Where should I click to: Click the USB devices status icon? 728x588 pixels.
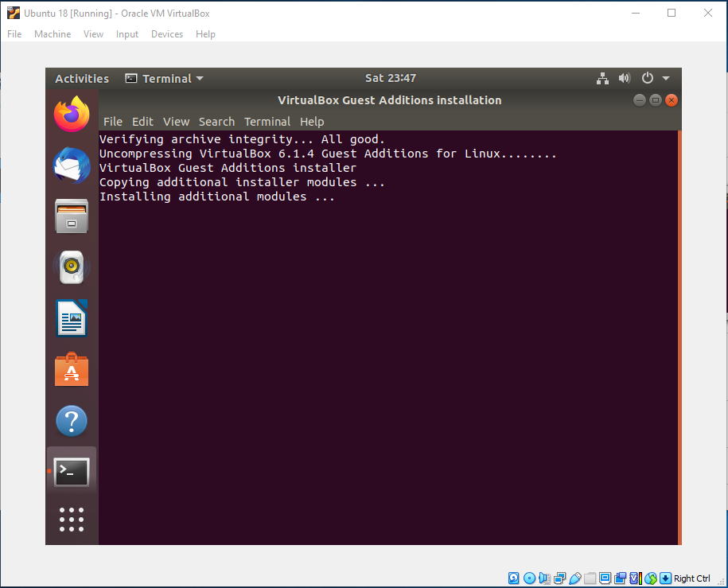574,578
